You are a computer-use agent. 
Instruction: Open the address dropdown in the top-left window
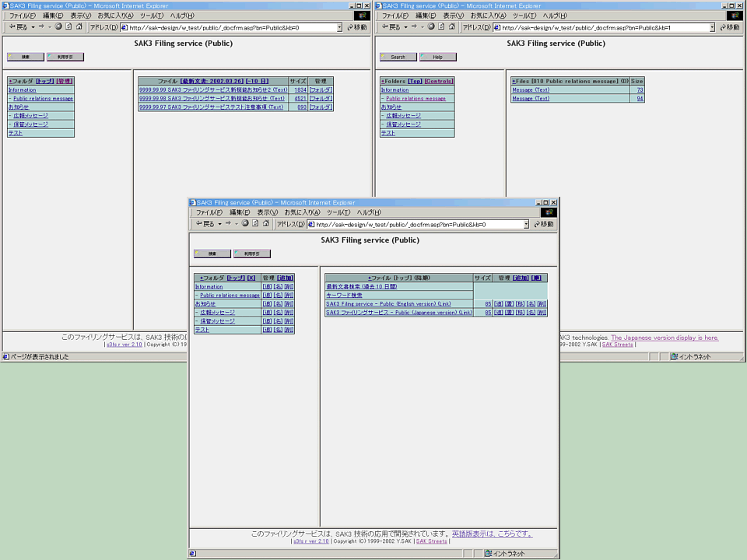coord(340,28)
